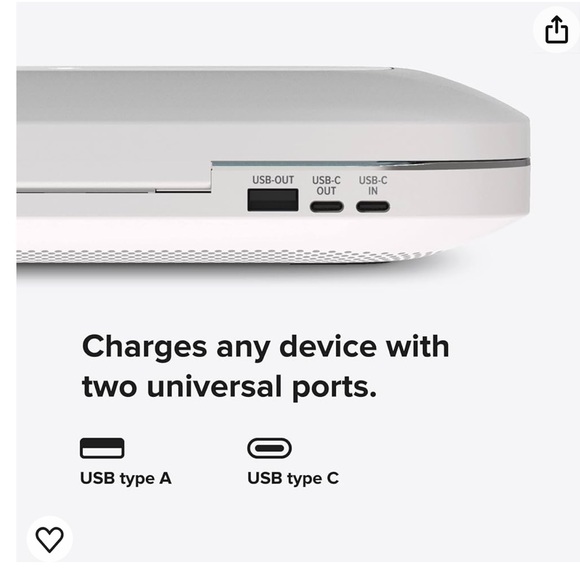Click the USB type C icon

[x=269, y=448]
